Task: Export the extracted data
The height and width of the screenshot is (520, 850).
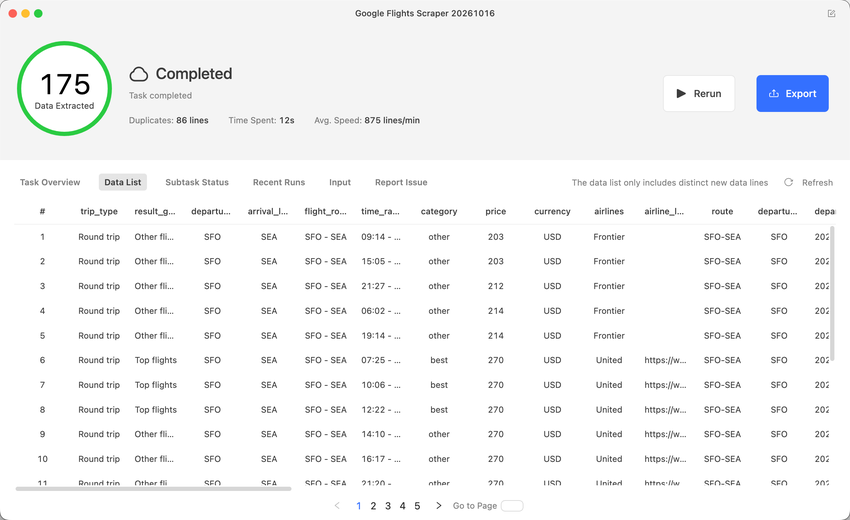Action: (x=792, y=93)
